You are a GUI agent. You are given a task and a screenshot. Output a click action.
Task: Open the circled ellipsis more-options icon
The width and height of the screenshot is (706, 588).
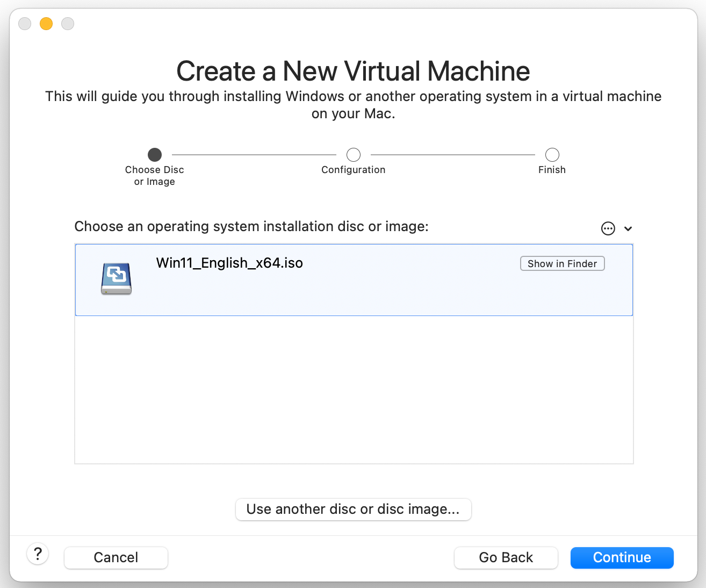click(608, 228)
